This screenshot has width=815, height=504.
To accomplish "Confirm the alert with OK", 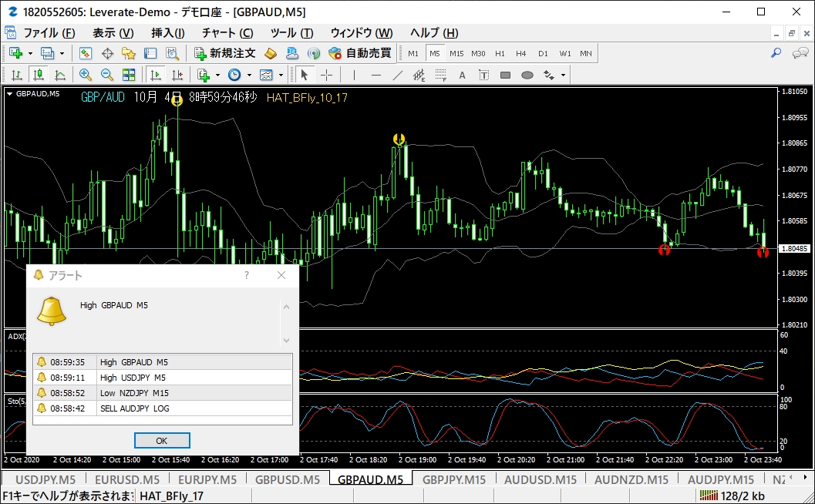I will click(162, 441).
